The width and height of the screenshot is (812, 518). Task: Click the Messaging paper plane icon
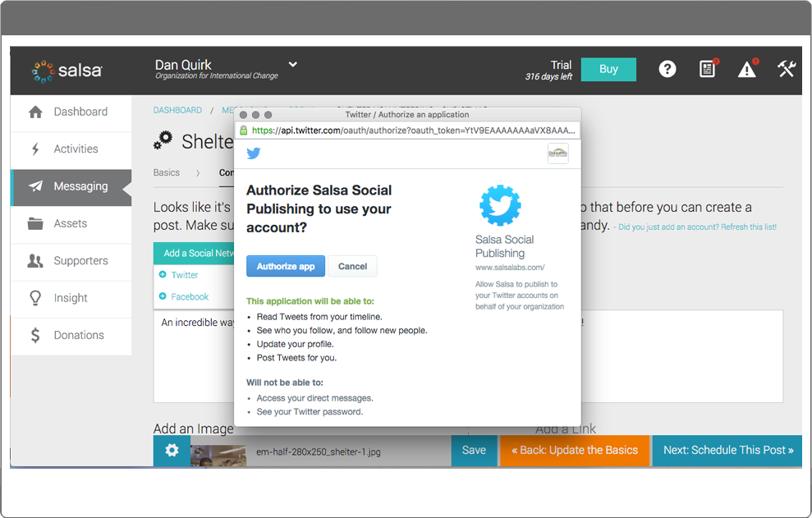[x=35, y=186]
